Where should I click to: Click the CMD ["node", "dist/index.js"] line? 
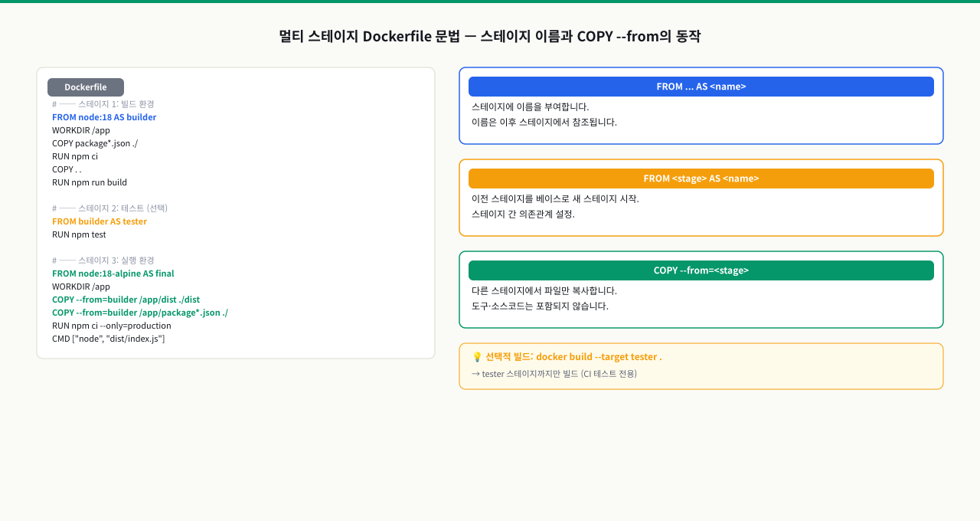(x=109, y=339)
